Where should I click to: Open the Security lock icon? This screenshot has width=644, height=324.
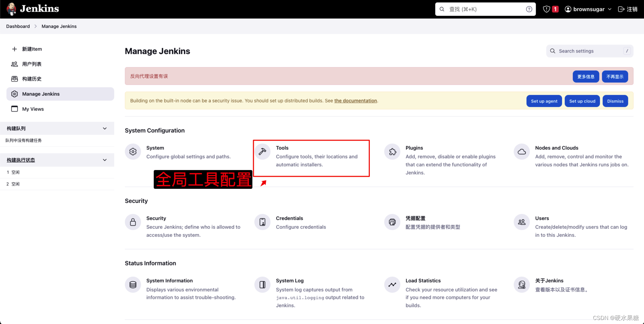click(x=133, y=222)
